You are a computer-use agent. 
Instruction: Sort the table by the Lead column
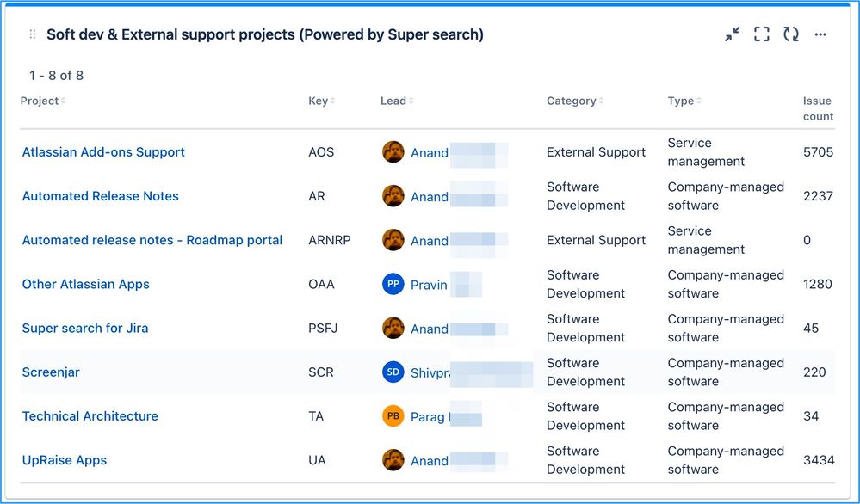pos(397,101)
